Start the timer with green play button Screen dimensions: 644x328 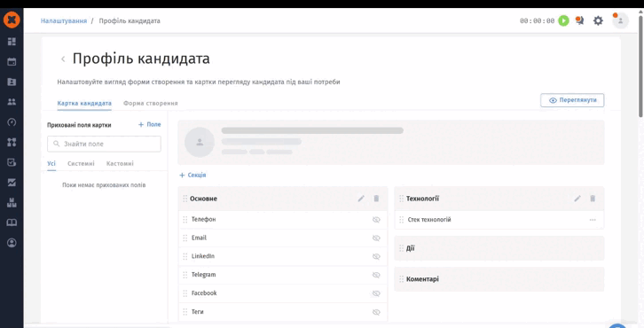563,20
